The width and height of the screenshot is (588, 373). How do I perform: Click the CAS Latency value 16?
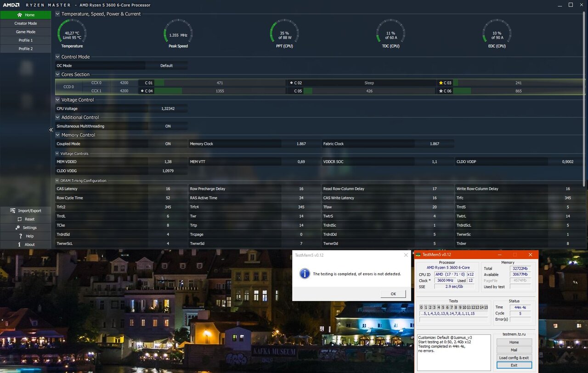point(168,189)
